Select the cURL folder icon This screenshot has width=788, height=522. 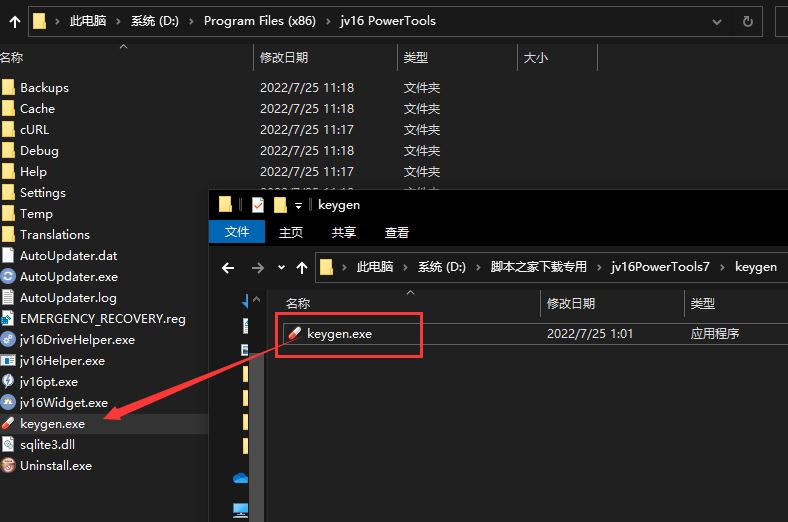point(8,130)
